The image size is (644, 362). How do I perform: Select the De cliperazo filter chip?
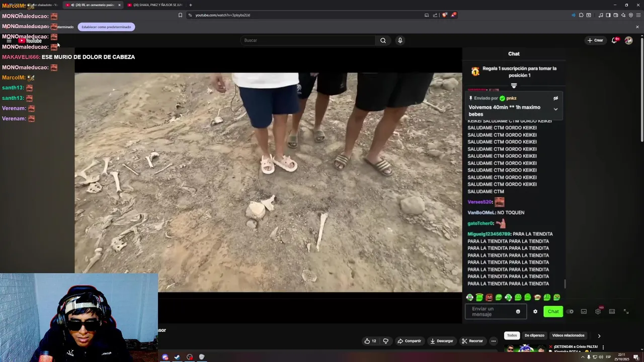(x=534, y=335)
